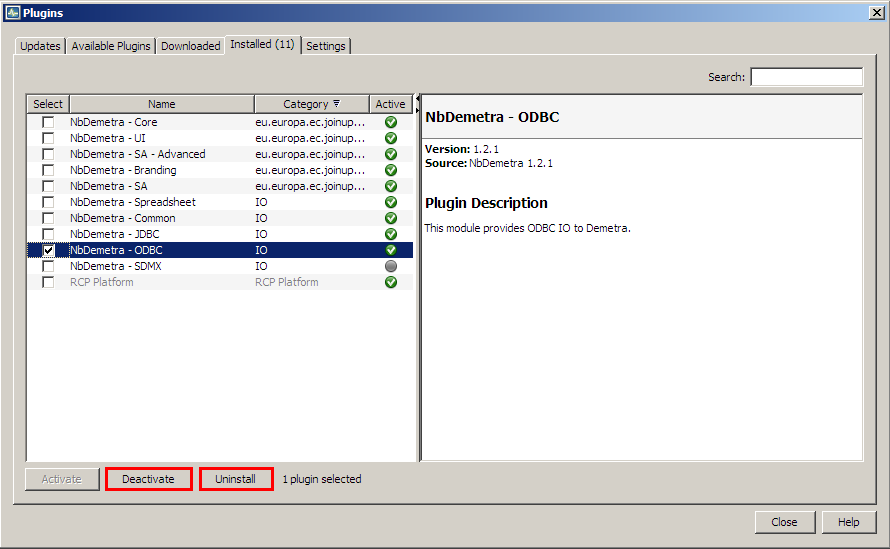The width and height of the screenshot is (890, 549).
Task: Open the Settings tab
Action: pyautogui.click(x=326, y=46)
